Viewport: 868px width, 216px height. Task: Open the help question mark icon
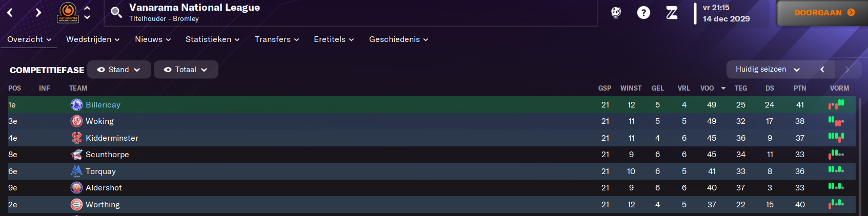[x=643, y=12]
